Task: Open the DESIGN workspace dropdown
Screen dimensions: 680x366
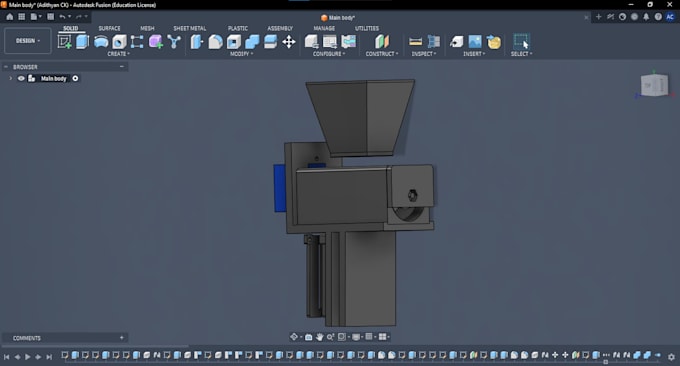Action: click(x=28, y=41)
